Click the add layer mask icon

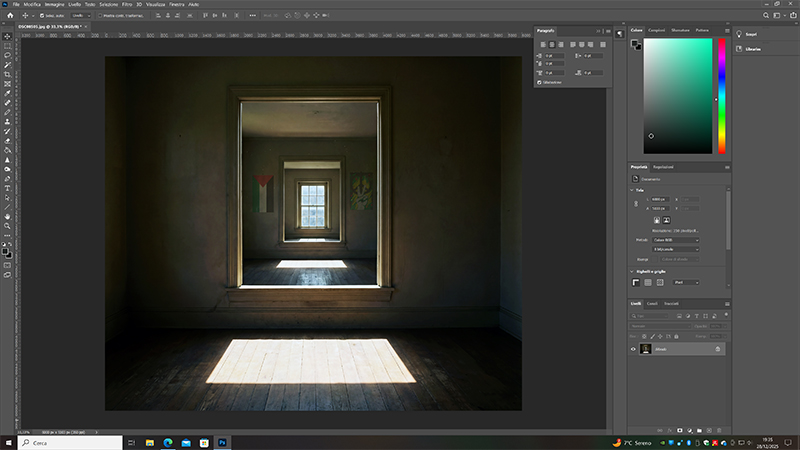(x=680, y=431)
